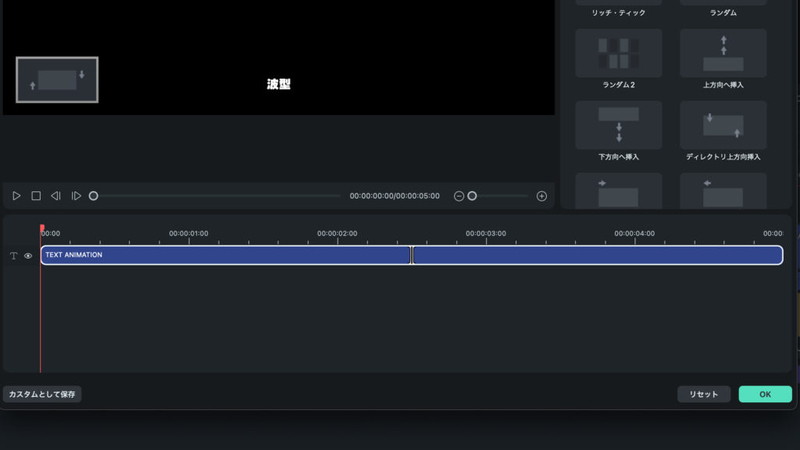Step back one frame
The image size is (800, 450).
click(56, 196)
